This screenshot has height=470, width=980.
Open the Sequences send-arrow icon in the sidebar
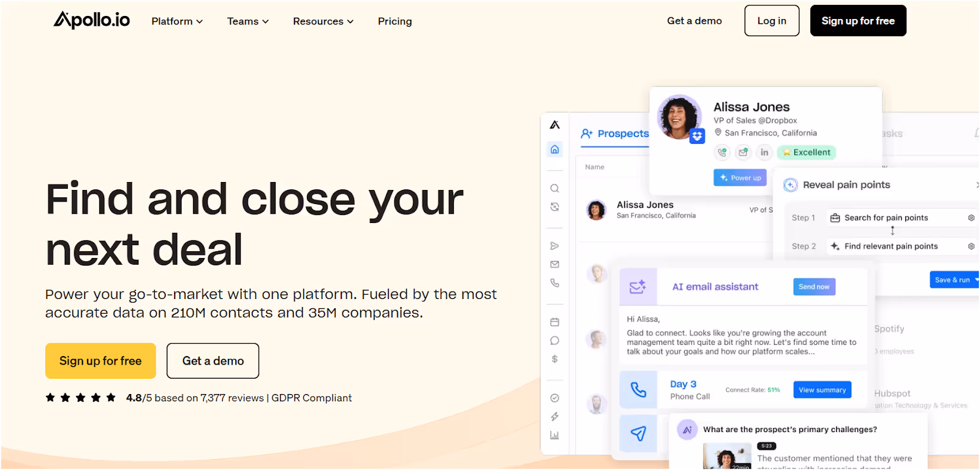click(x=555, y=246)
